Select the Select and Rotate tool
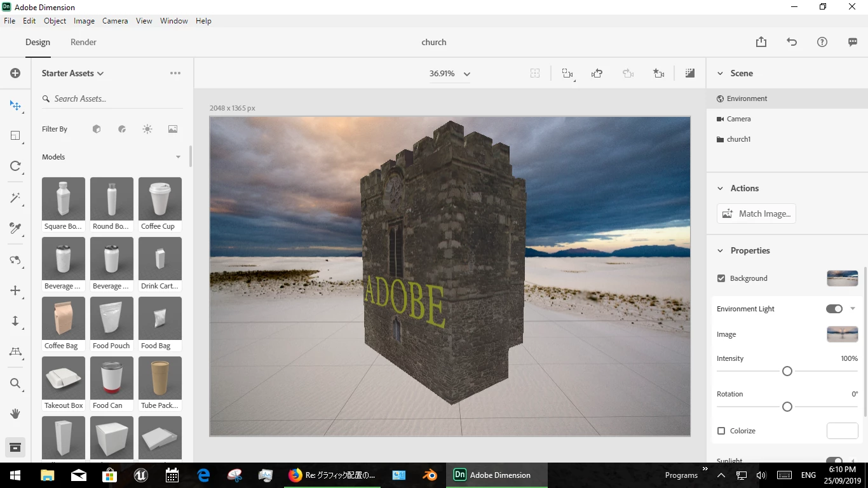 click(x=15, y=166)
